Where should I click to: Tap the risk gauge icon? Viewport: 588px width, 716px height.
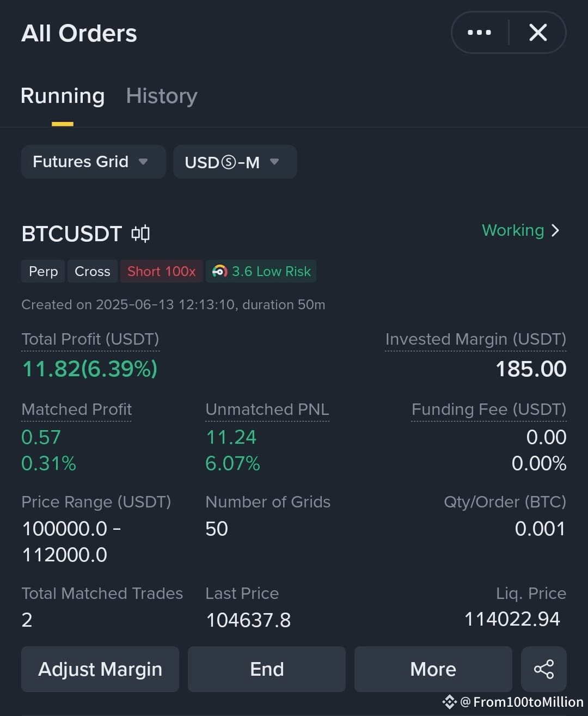click(219, 271)
